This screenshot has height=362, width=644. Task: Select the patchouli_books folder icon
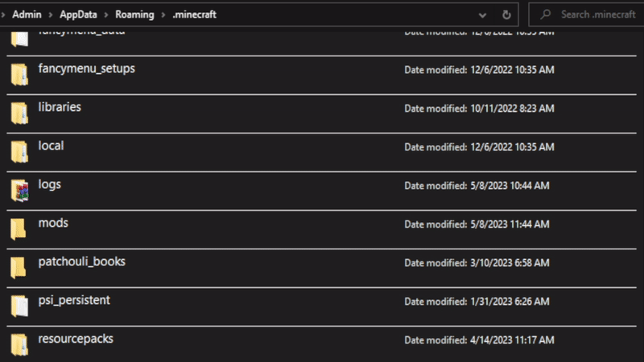(18, 268)
